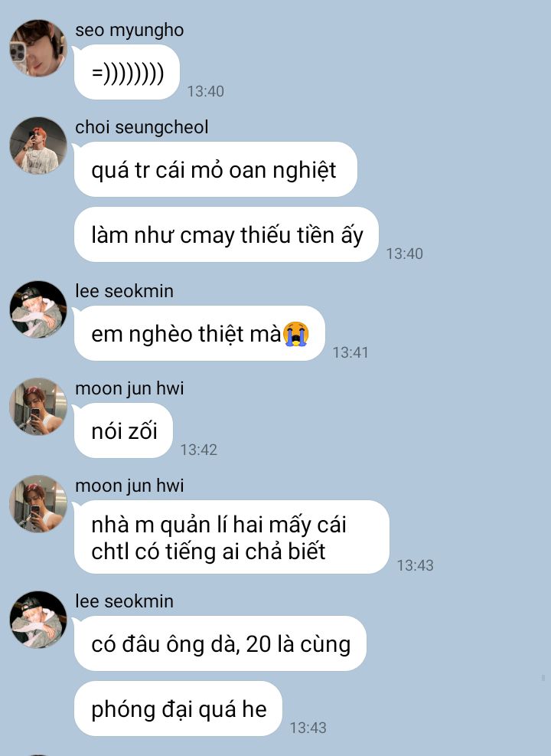Tap the 'có đâu ông dà, 20 là cùng' bubble
Viewport: 551px width, 756px height.
220,643
